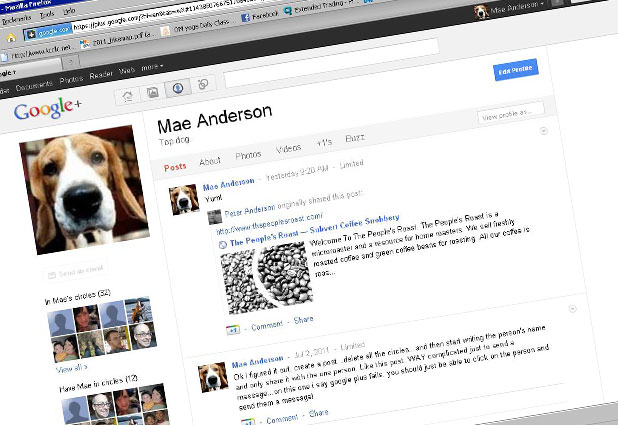Click Mae's avatar in the top bar

(481, 12)
